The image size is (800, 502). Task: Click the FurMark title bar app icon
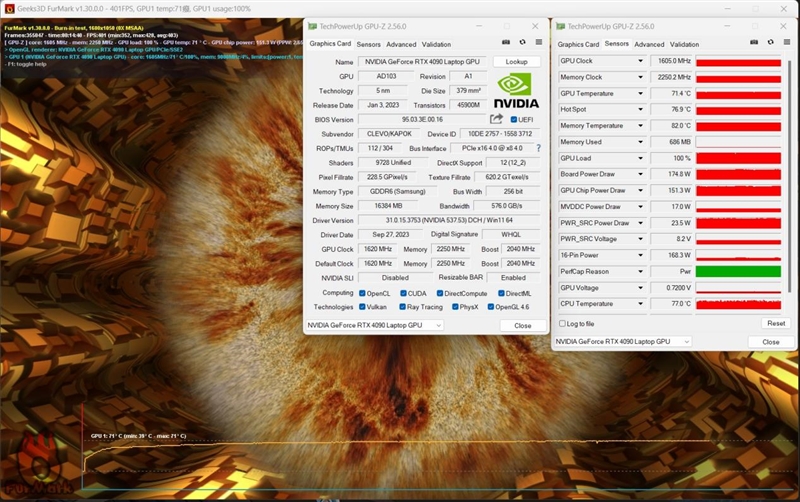click(x=9, y=9)
